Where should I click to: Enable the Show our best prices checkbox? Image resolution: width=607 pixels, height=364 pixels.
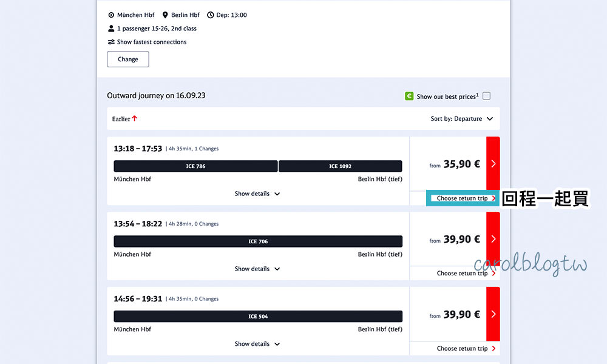point(486,96)
